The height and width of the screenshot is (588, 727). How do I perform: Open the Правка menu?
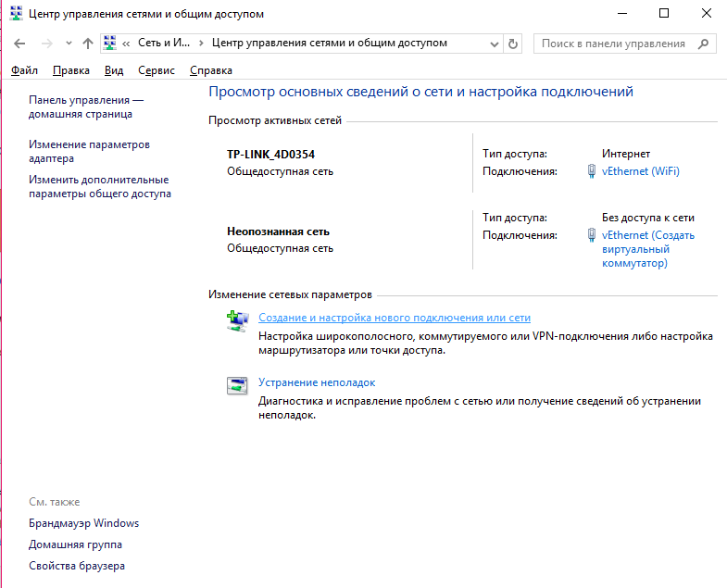point(71,70)
